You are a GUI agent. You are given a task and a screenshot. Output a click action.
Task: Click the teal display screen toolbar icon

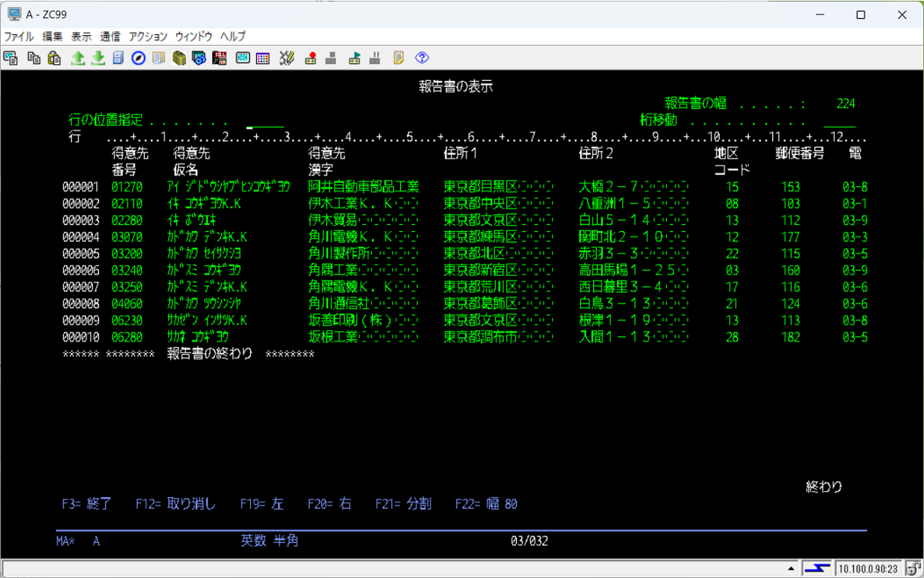click(242, 58)
